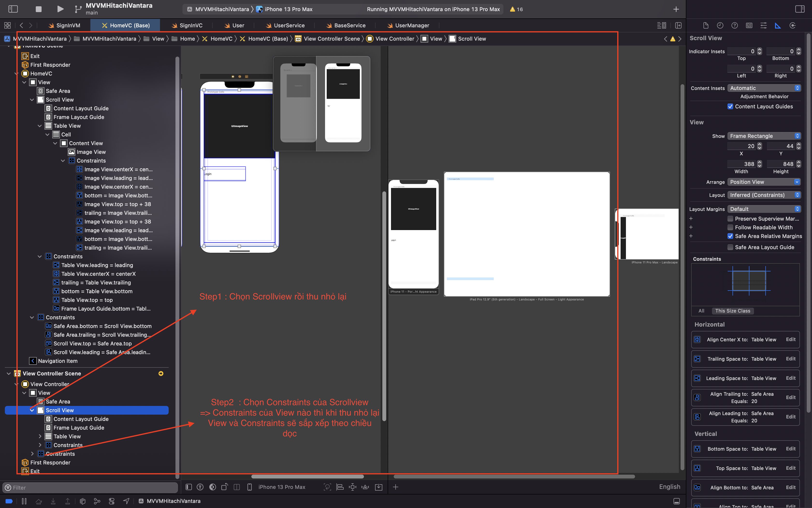The height and width of the screenshot is (508, 812).
Task: Toggle Content Layout Guides checkbox
Action: click(730, 106)
